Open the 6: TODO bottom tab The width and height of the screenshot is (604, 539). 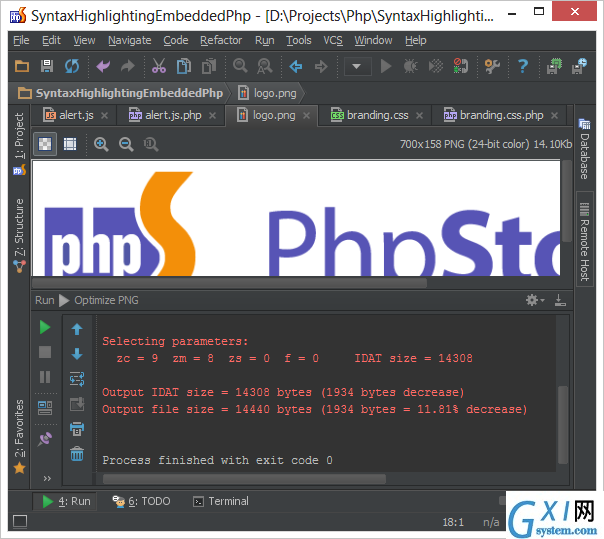(141, 501)
